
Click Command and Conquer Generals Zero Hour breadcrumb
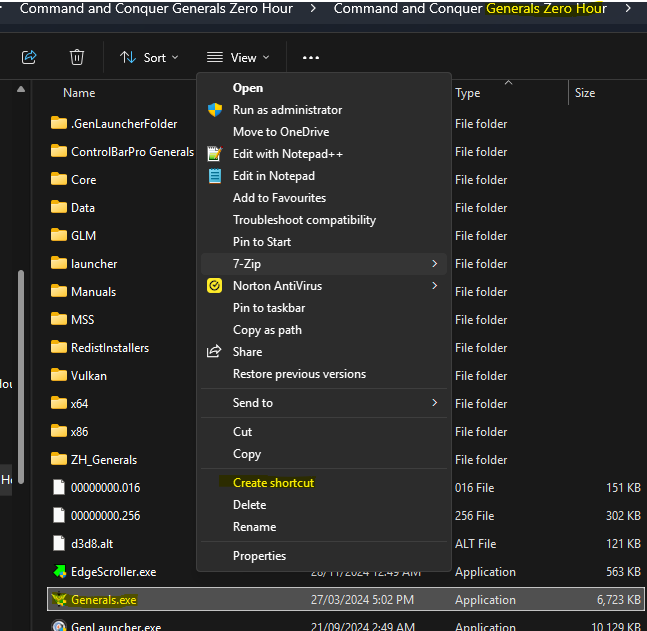click(156, 9)
